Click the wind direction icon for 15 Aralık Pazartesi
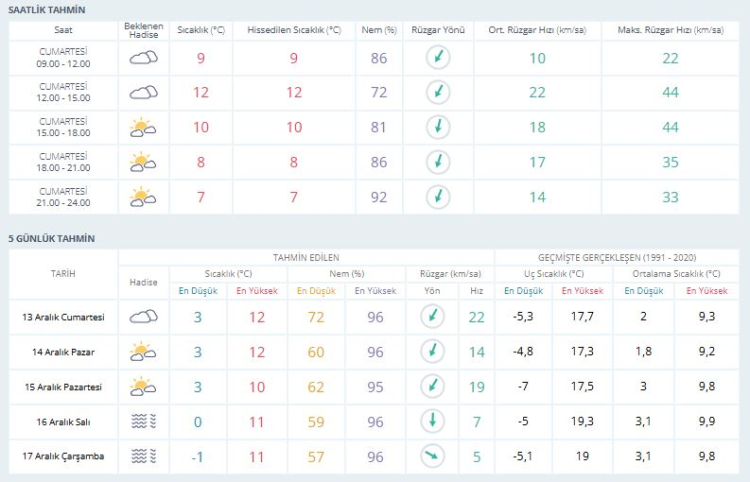The image size is (750, 482). [x=432, y=386]
